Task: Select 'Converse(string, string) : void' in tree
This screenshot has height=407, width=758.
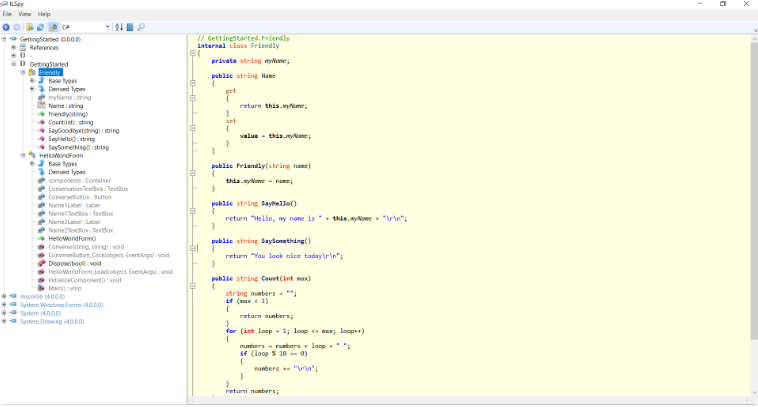Action: 86,247
